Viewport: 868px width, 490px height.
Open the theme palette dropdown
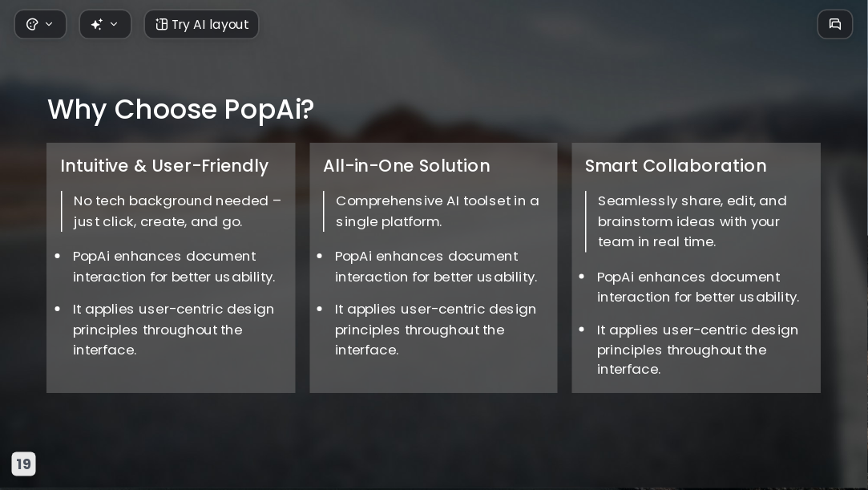pos(40,24)
